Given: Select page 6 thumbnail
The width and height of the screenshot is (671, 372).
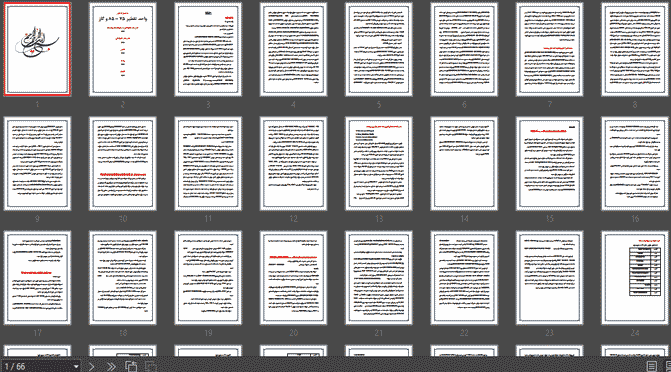Looking at the screenshot, I should click(464, 49).
